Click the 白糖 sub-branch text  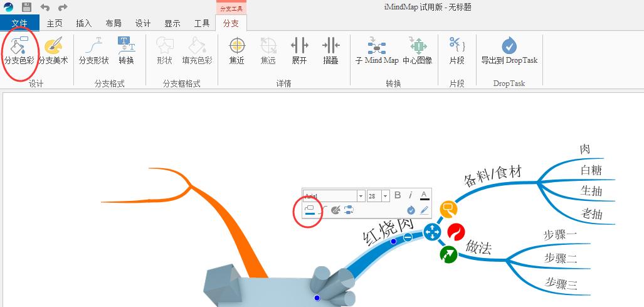click(x=591, y=170)
